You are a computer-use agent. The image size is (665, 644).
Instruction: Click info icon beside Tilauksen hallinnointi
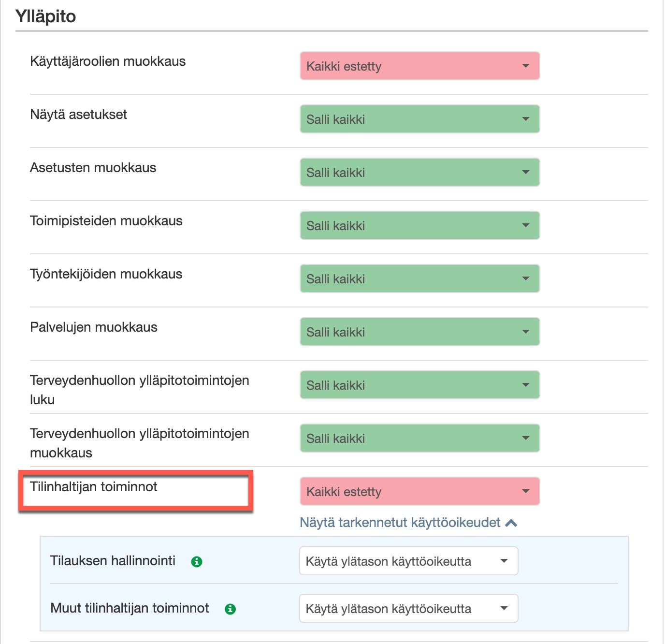197,561
